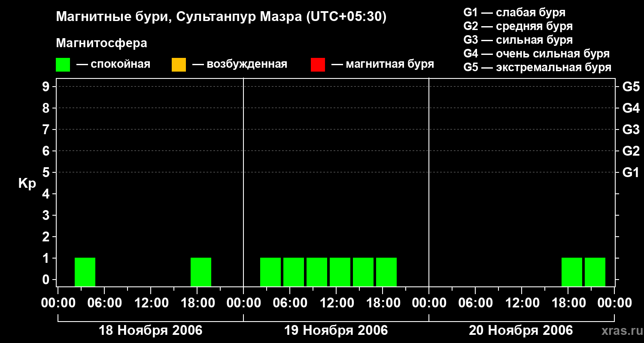This screenshot has width=644, height=343.
Task: Click the green bar above 12:00 on 19 Ноября
Action: click(340, 272)
